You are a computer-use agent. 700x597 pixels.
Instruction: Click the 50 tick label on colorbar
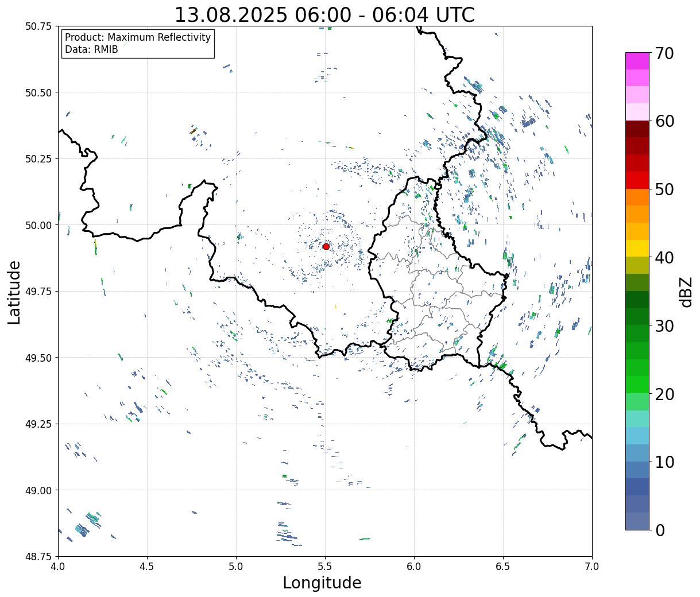coord(663,189)
